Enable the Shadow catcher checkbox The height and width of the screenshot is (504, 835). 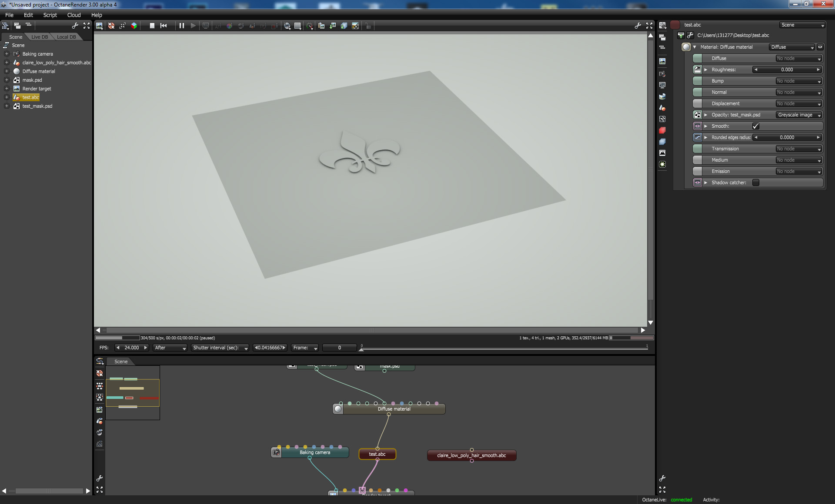756,183
